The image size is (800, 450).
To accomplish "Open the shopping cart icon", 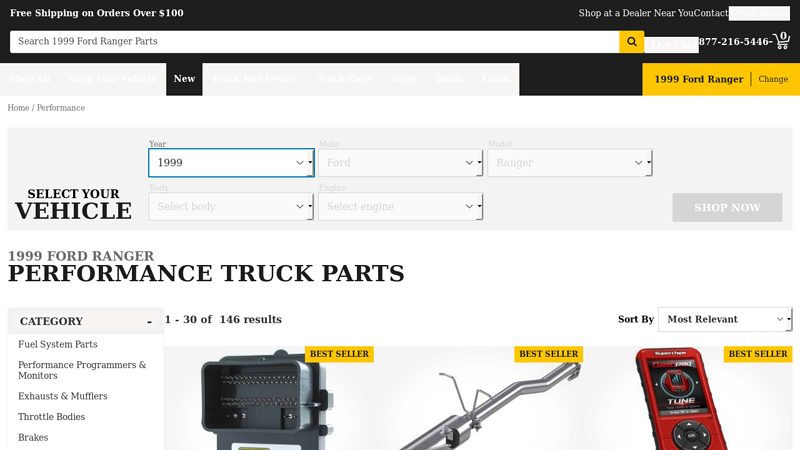I will point(782,41).
